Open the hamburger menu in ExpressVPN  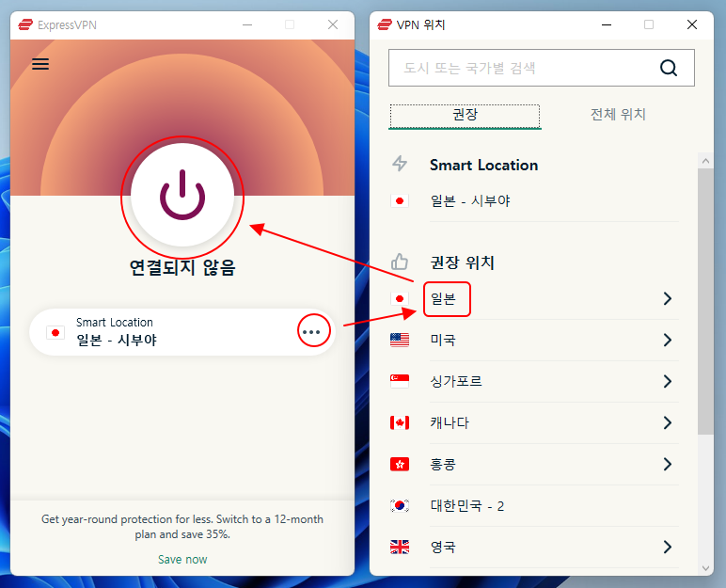tap(40, 64)
